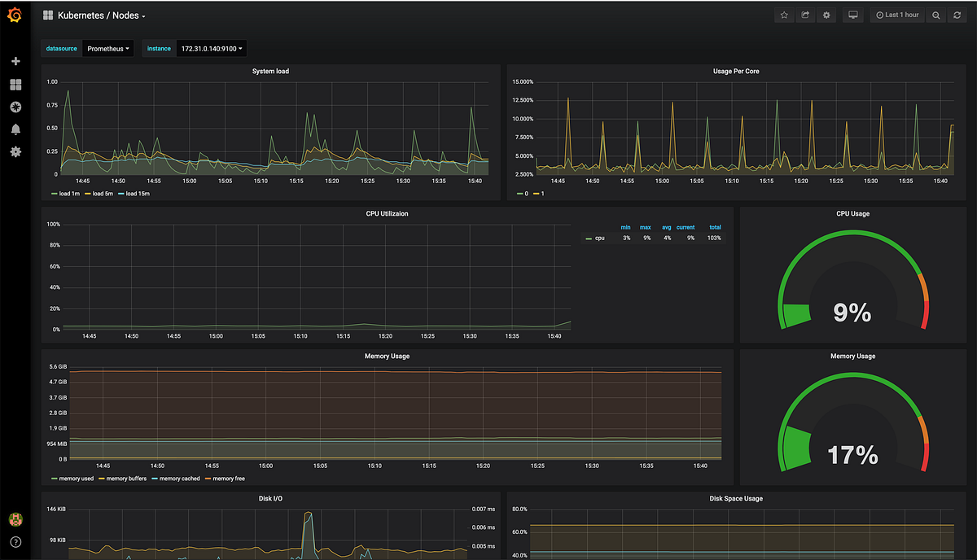The image size is (977, 560).
Task: Open the CPU Usage gauge panel title menu
Action: pyautogui.click(x=852, y=214)
